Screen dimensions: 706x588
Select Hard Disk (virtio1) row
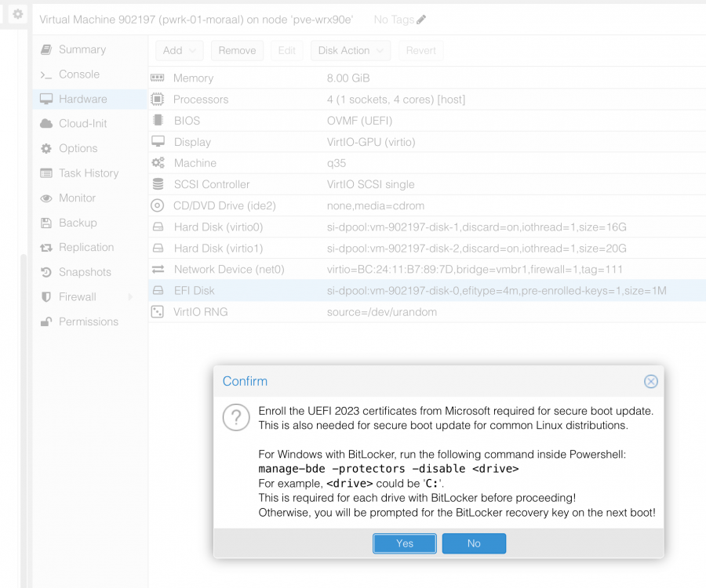(427, 248)
